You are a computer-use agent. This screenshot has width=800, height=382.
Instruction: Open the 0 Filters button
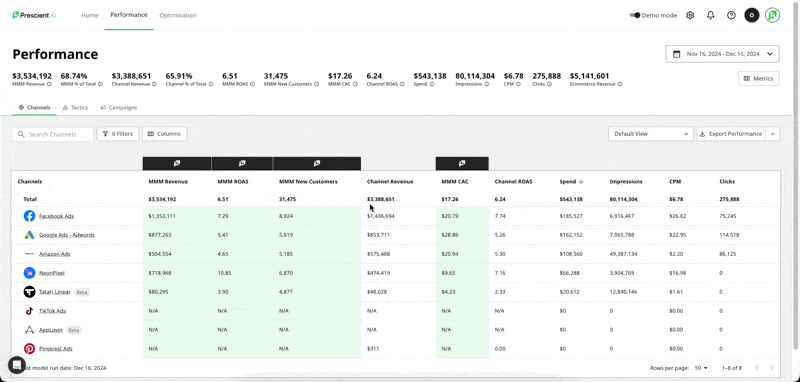tap(117, 134)
